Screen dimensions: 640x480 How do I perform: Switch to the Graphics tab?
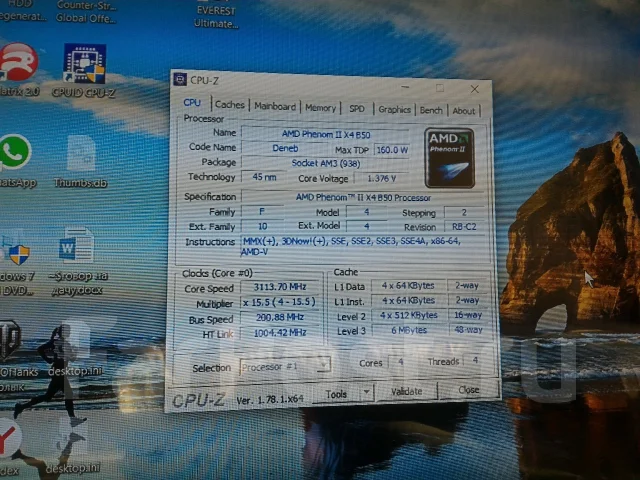[394, 109]
